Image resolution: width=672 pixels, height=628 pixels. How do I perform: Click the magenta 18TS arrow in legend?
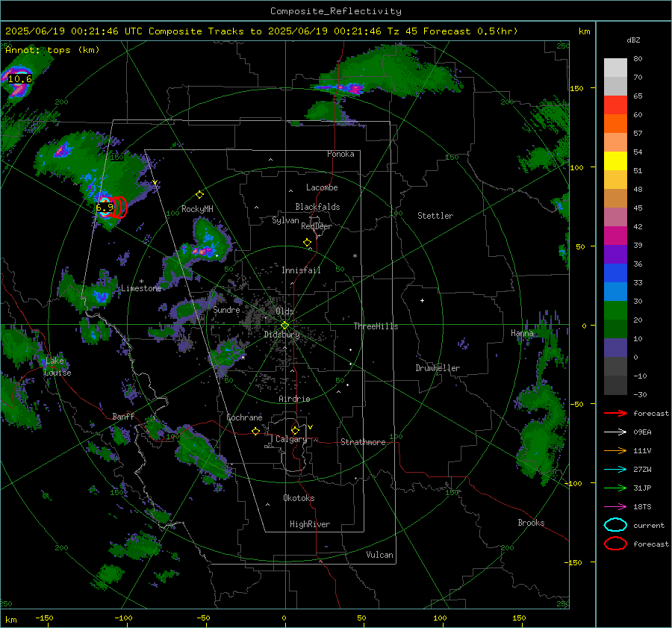click(615, 507)
